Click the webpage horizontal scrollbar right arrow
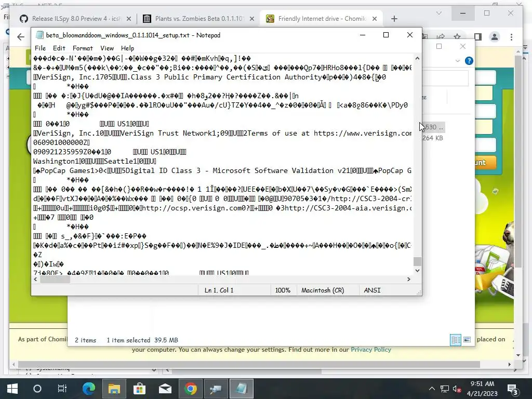Image resolution: width=532 pixels, height=399 pixels. (509, 364)
